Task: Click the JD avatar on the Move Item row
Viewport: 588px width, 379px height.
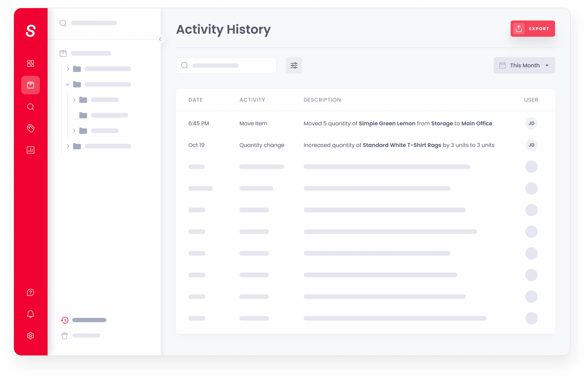Action: tap(531, 123)
